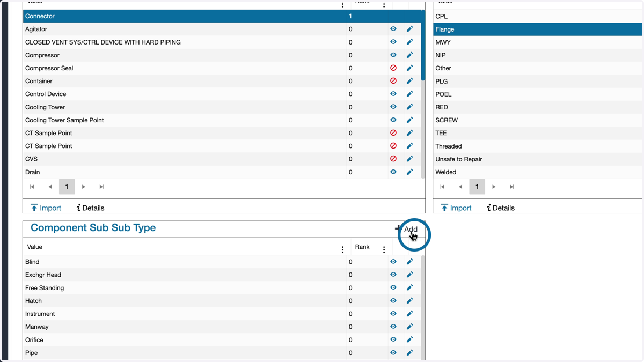Viewport: 644px width, 362px height.
Task: Select the Flange sub type row
Action: point(538,29)
